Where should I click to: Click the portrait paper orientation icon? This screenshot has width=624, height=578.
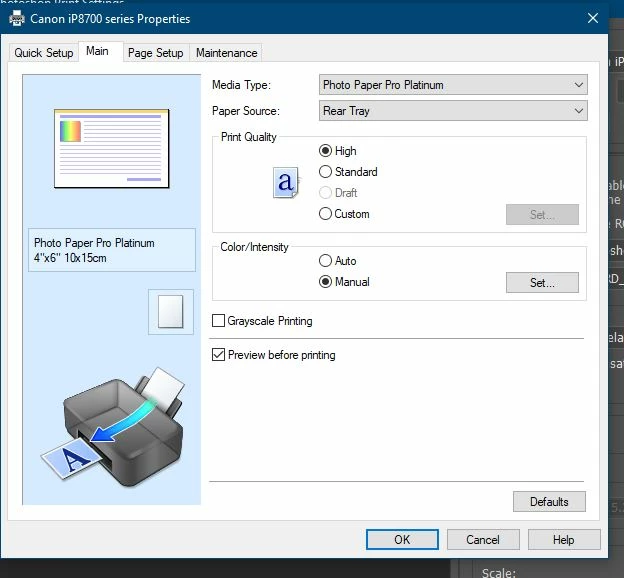[171, 312]
